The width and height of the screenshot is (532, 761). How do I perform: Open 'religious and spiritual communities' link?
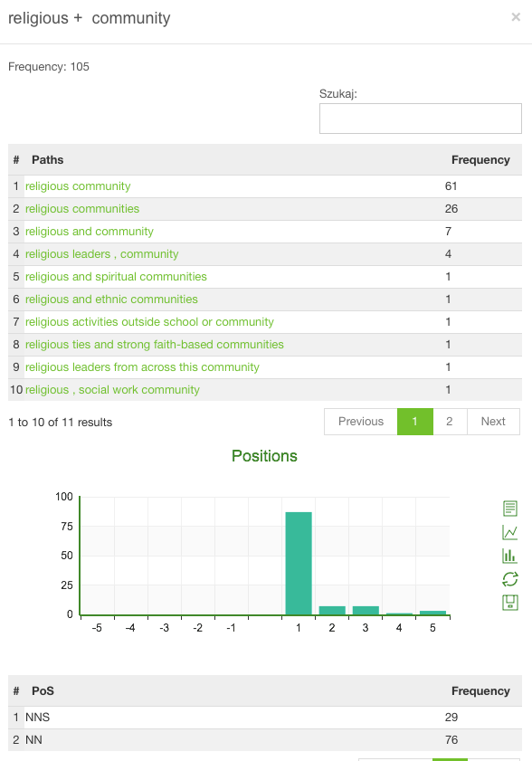(116, 277)
